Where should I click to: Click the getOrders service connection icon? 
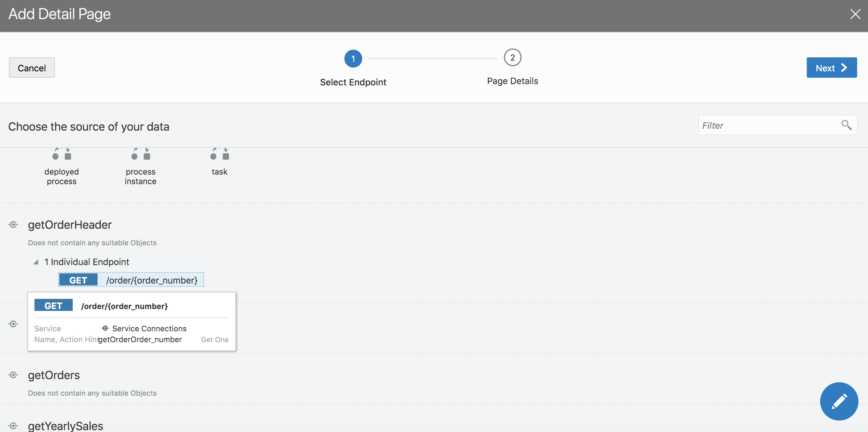(x=13, y=375)
